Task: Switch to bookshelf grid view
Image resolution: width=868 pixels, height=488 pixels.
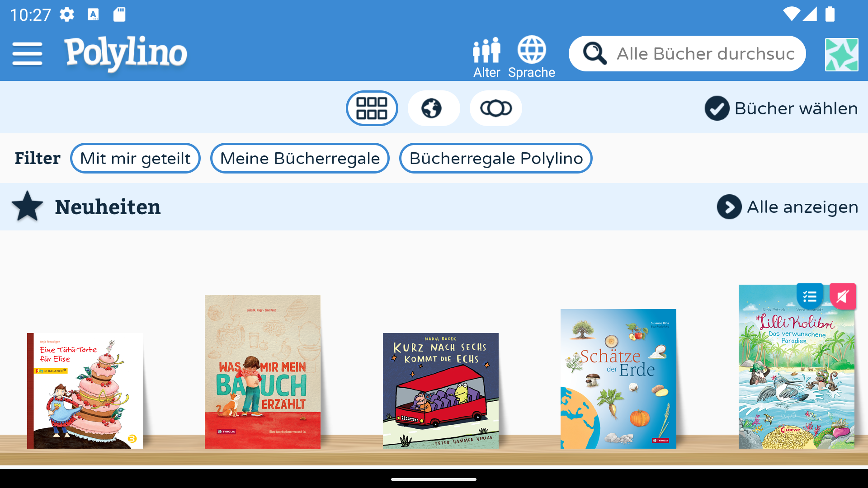Action: [372, 108]
